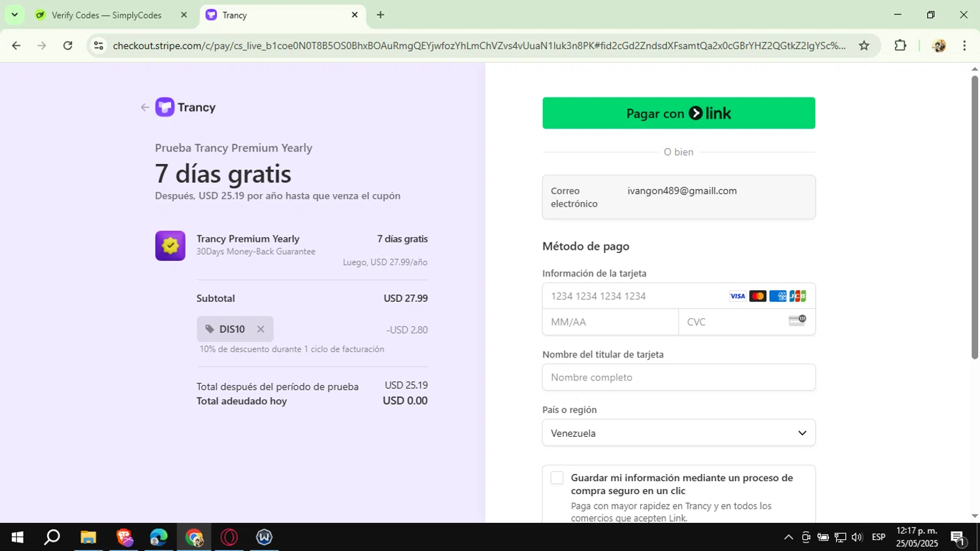Click the 'Subtotal' label
980x551 pixels.
216,298
